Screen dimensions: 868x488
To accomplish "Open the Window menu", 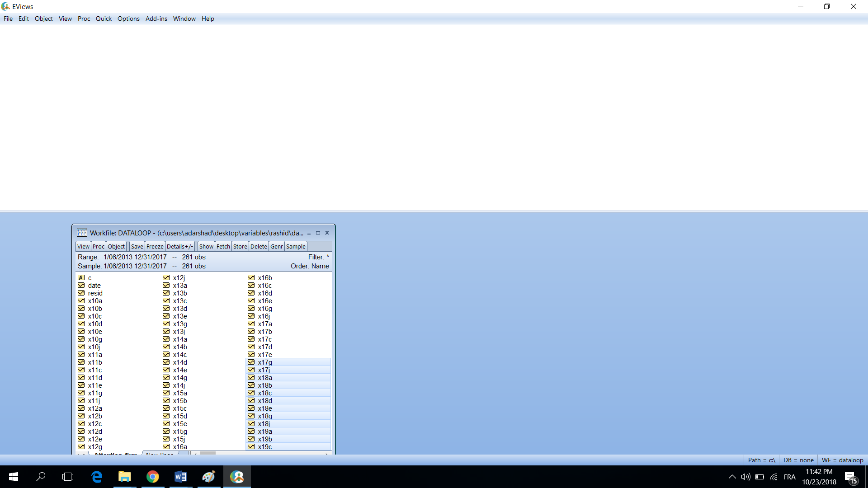I will tap(184, 19).
